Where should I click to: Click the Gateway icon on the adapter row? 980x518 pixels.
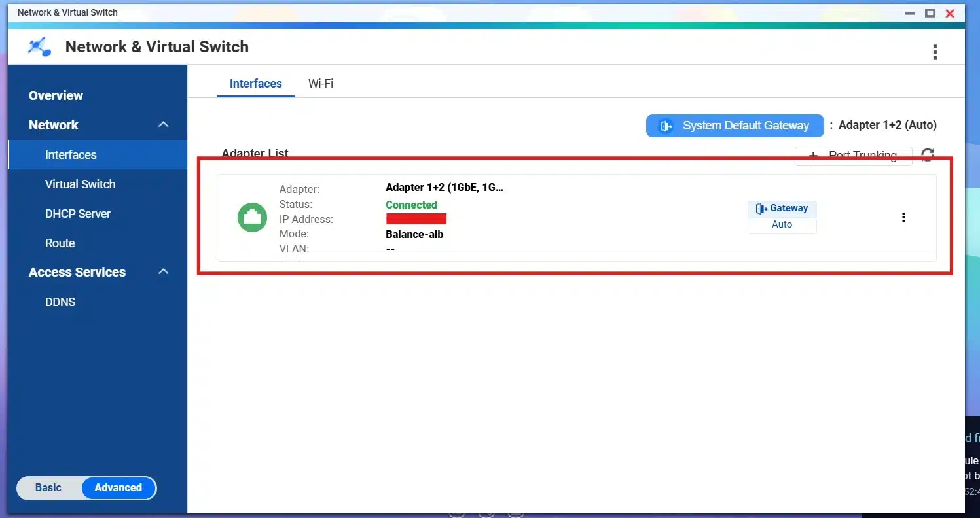(761, 208)
